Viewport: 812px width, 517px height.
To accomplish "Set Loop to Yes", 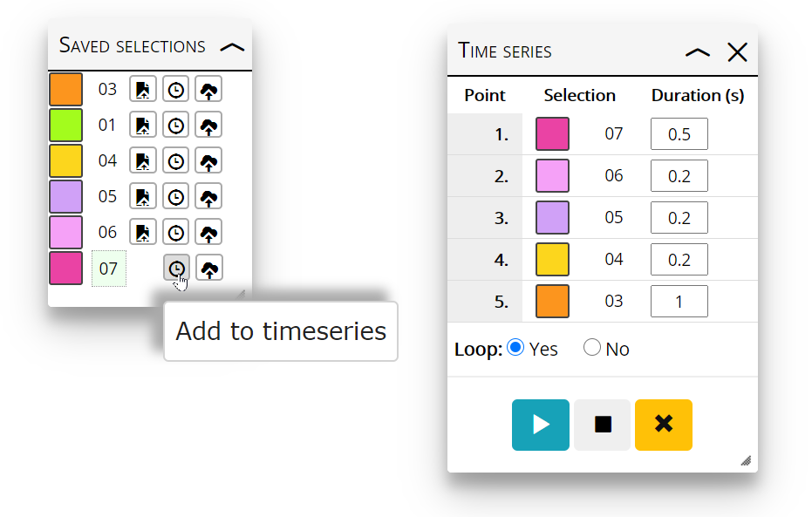I will 515,347.
